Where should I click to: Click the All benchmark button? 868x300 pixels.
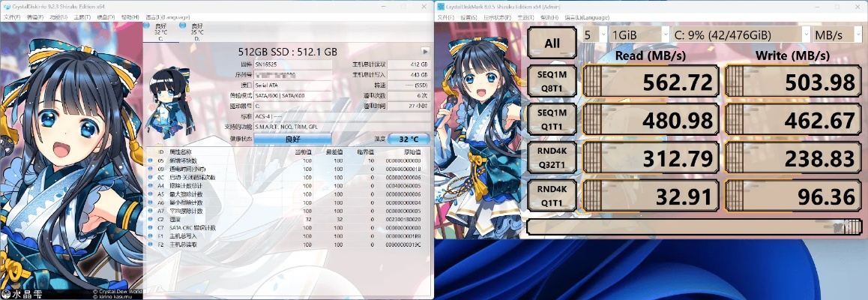click(552, 43)
